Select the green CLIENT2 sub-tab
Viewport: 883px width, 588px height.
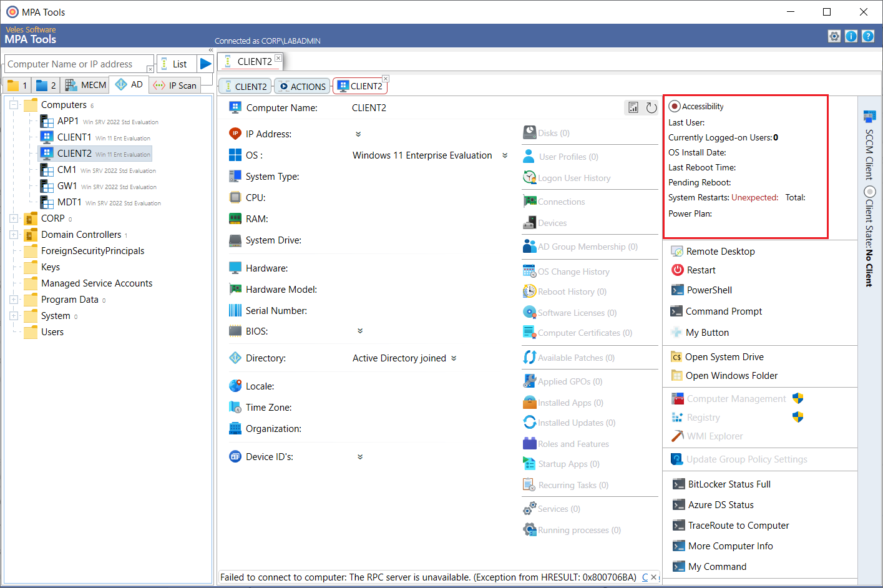pyautogui.click(x=245, y=86)
